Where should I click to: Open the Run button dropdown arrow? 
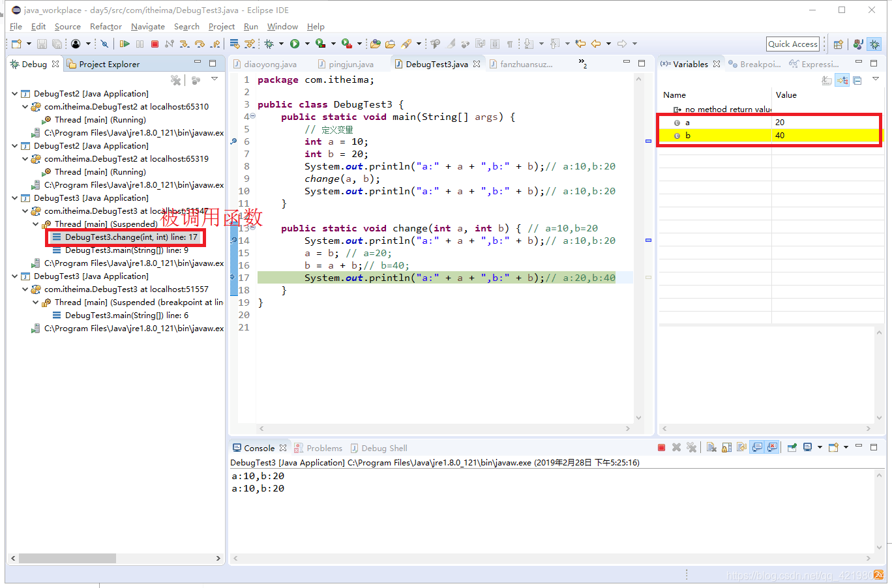[x=306, y=44]
